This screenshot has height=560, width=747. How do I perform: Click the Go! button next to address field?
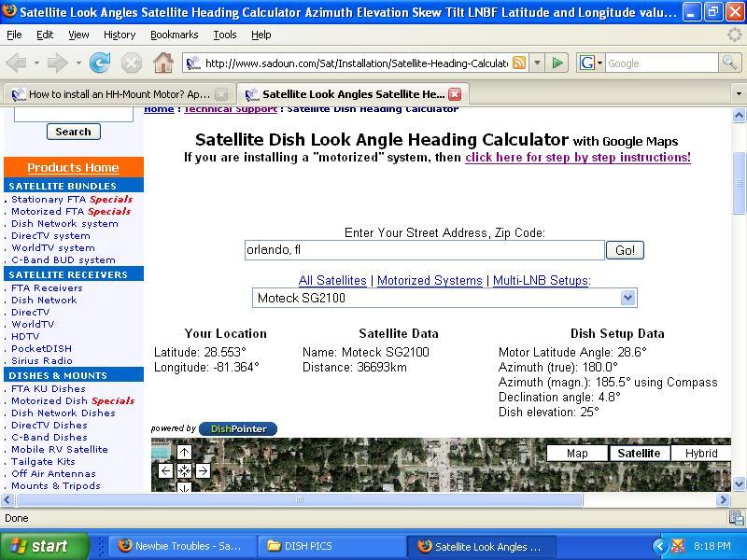point(625,250)
